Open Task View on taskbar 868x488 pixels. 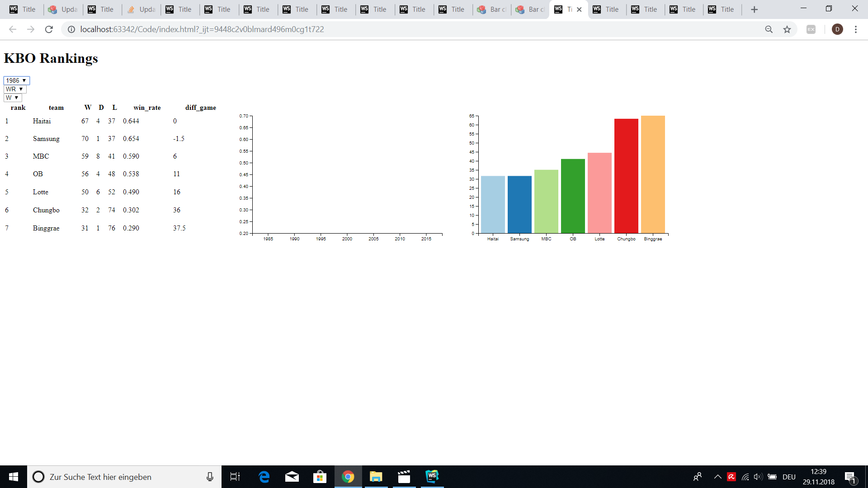(x=235, y=477)
